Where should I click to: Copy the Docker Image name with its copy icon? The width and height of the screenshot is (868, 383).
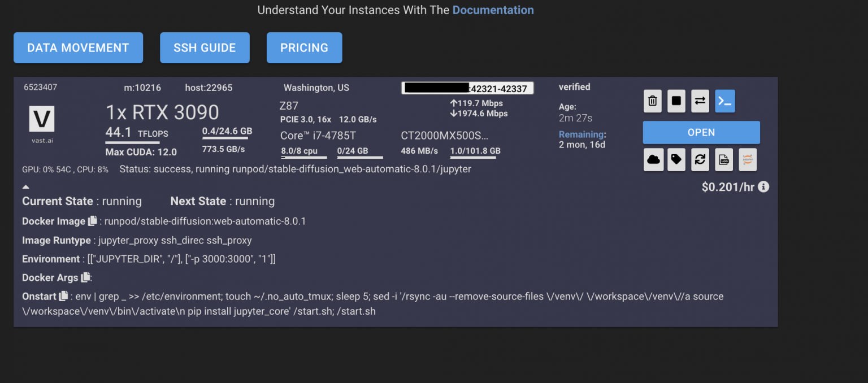point(92,221)
